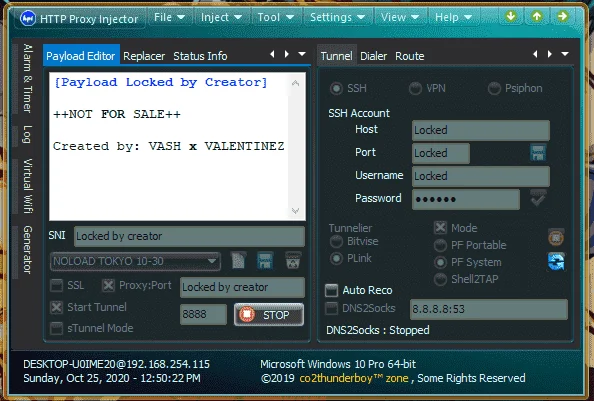The height and width of the screenshot is (401, 594).
Task: Switch to the Replacer tab
Action: point(144,56)
